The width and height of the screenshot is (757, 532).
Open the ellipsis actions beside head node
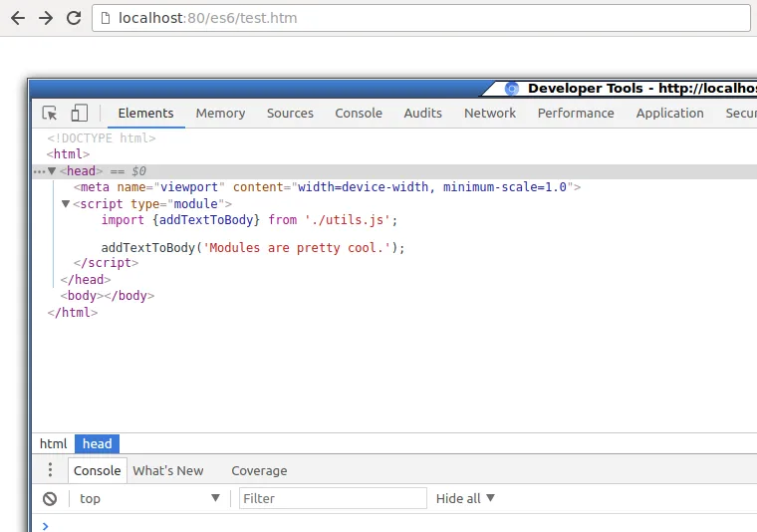tap(39, 171)
